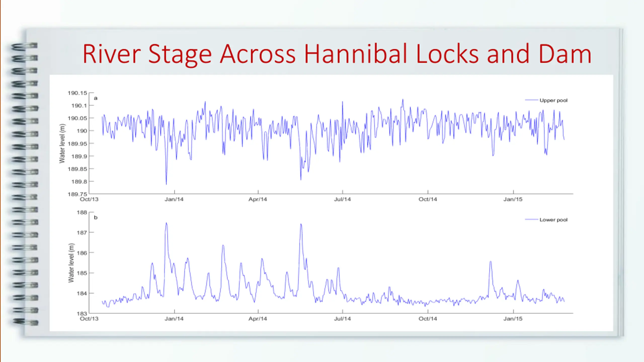644x362 pixels.
Task: Click the Lower pool legend line sample
Action: (x=532, y=219)
